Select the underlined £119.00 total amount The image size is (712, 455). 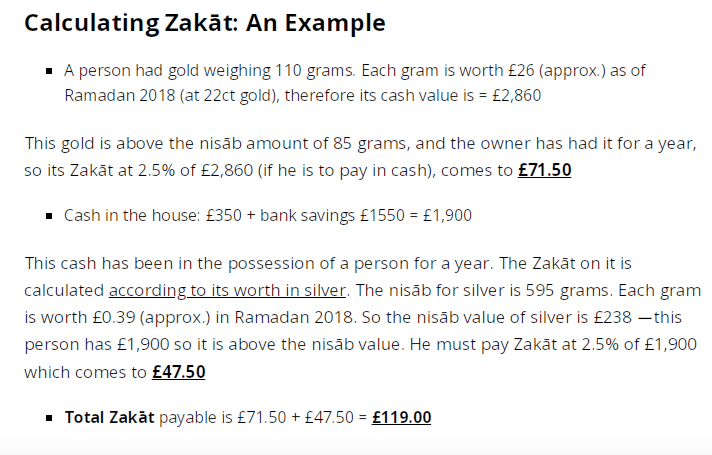[401, 417]
